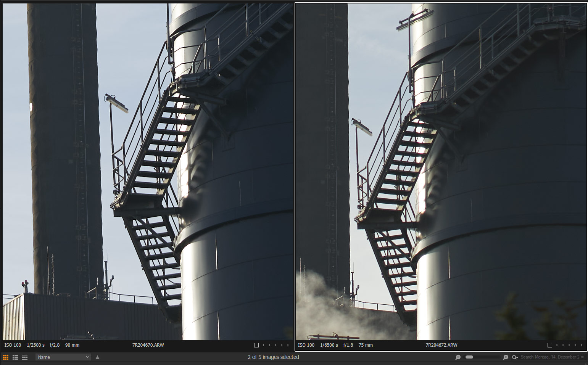
Task: Open the Name sort dropdown
Action: click(x=63, y=357)
